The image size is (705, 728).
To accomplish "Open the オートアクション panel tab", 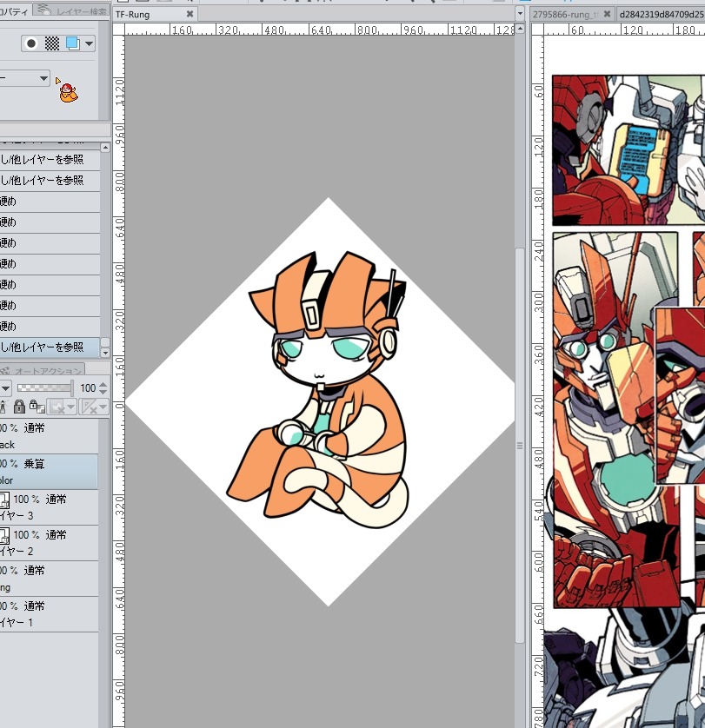I will click(x=43, y=370).
